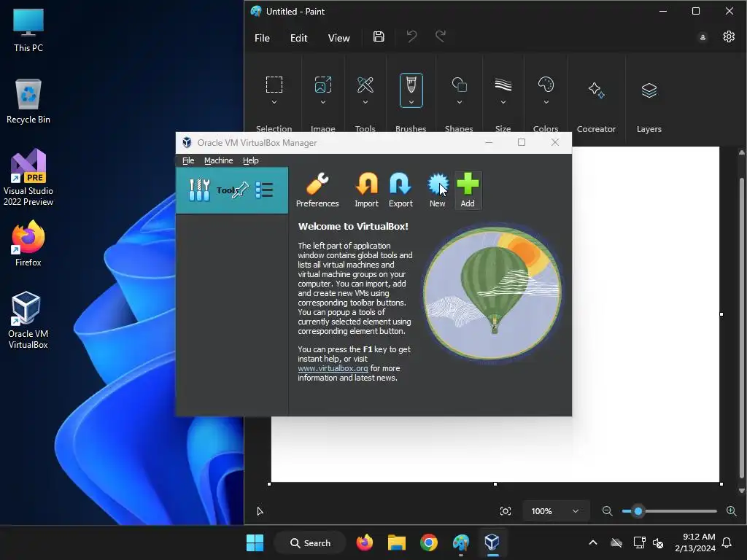Image resolution: width=747 pixels, height=560 pixels.
Task: Click the Colors palette icon
Action: click(546, 85)
